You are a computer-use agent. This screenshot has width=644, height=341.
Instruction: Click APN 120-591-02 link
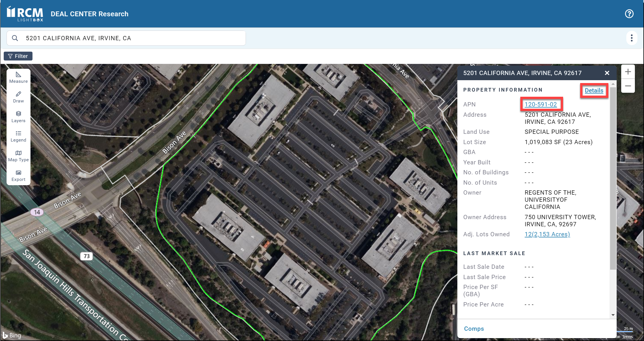pyautogui.click(x=541, y=104)
